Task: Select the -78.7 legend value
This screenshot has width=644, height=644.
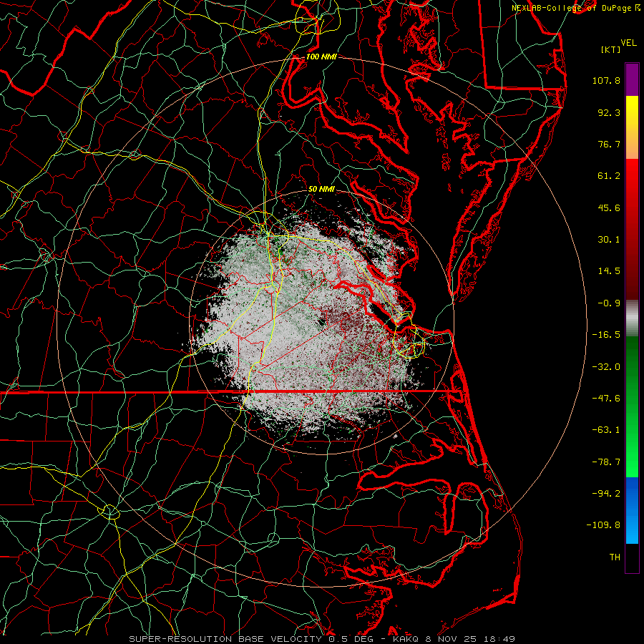Action: tap(606, 462)
